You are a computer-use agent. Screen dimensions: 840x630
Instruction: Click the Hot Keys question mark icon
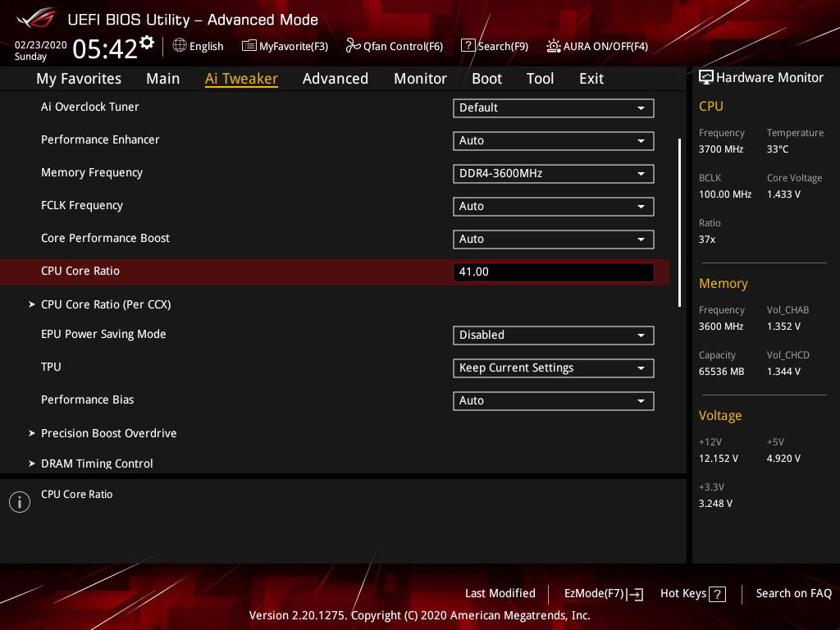point(717,594)
